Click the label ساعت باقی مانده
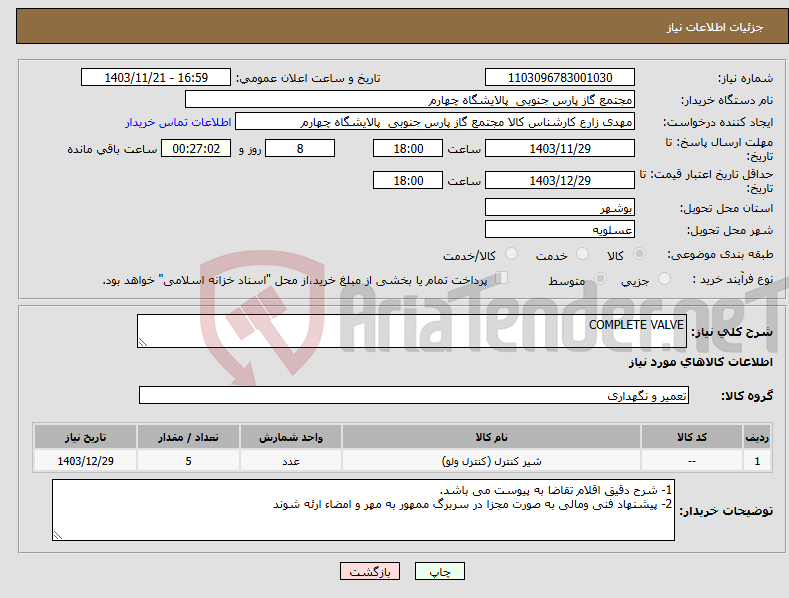 click(112, 150)
